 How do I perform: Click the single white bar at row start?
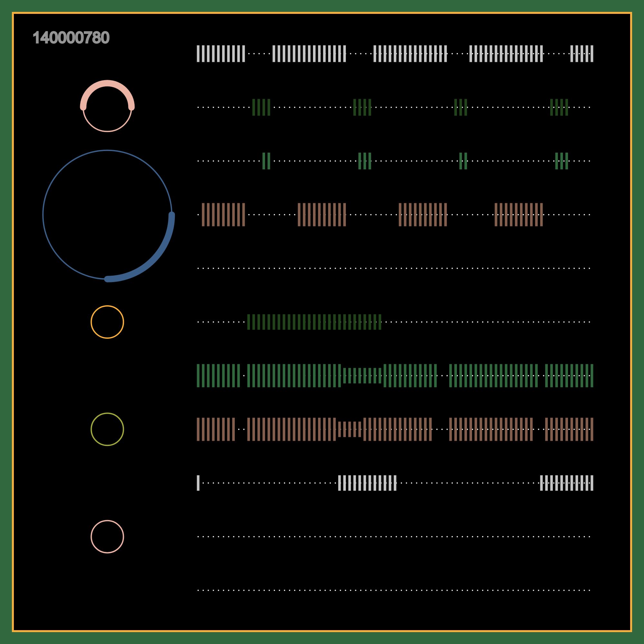coord(198,483)
